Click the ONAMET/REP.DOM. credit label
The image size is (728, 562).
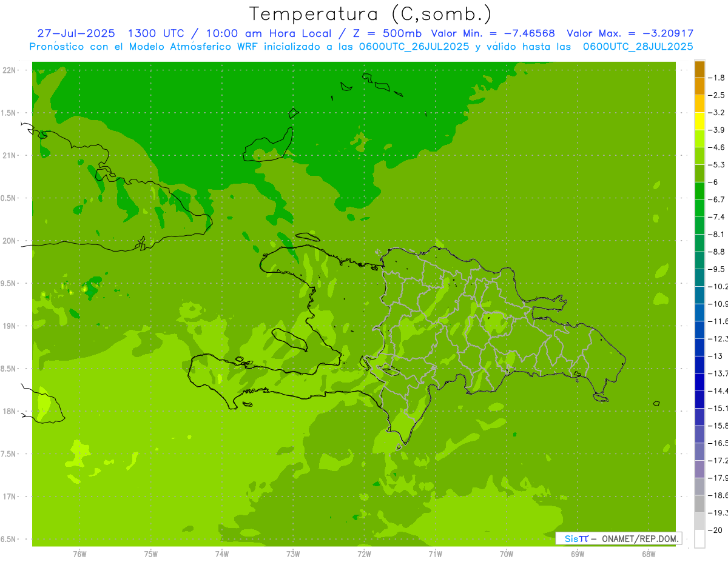click(640, 538)
